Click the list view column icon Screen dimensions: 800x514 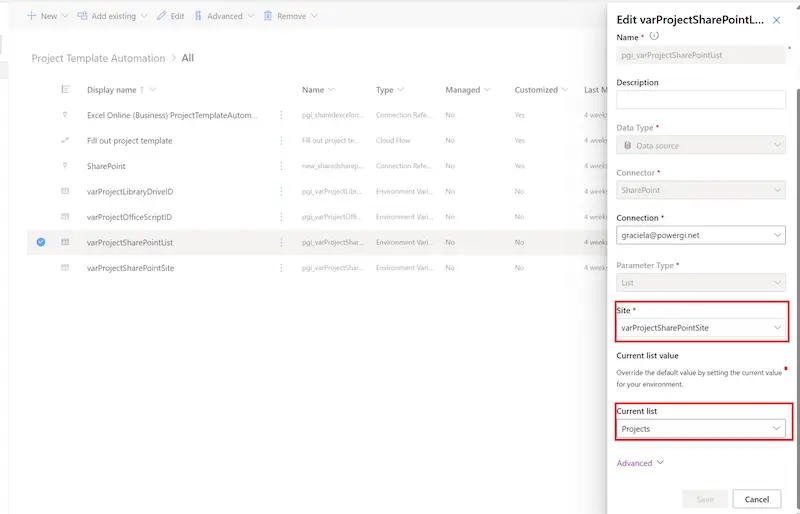click(x=65, y=89)
